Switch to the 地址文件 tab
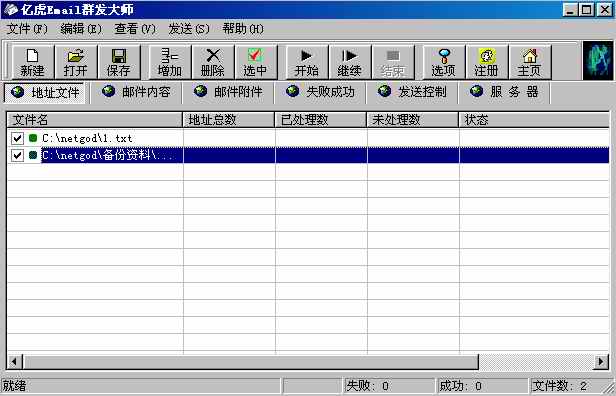 44,93
